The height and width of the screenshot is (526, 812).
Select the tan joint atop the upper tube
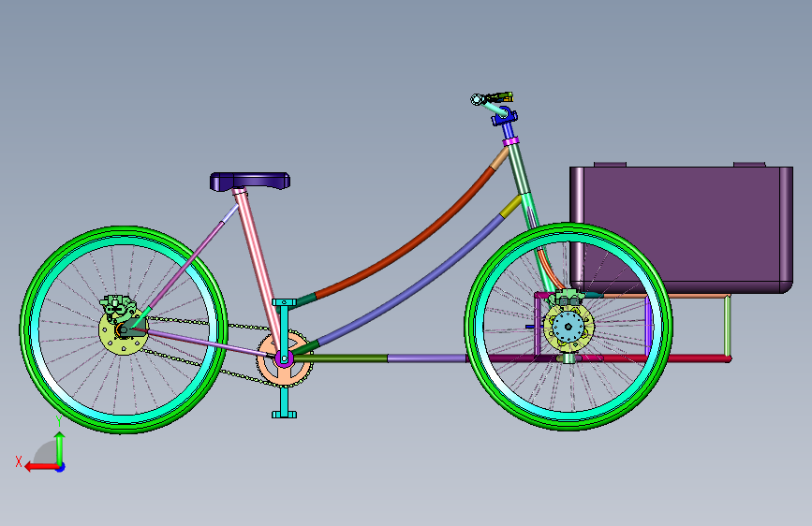[500, 158]
